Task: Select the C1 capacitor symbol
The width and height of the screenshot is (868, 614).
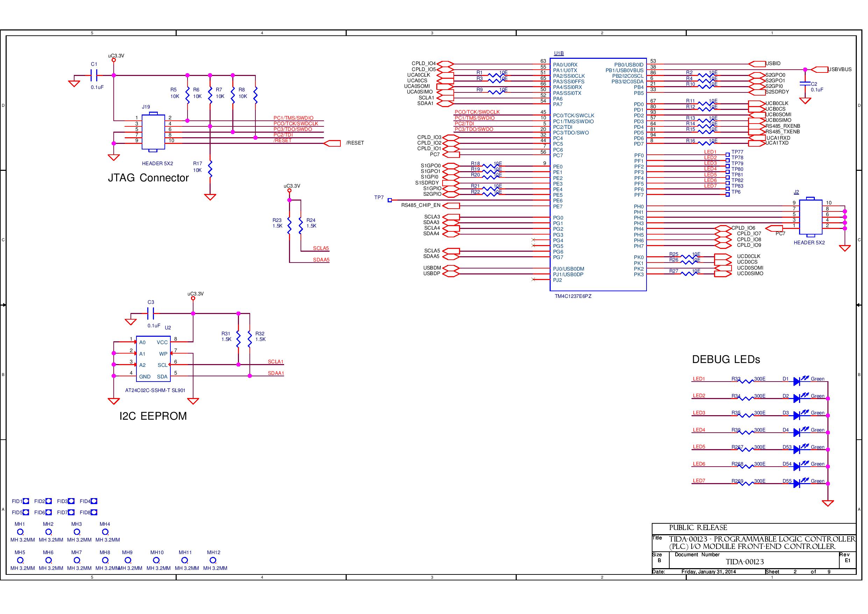Action: 94,75
